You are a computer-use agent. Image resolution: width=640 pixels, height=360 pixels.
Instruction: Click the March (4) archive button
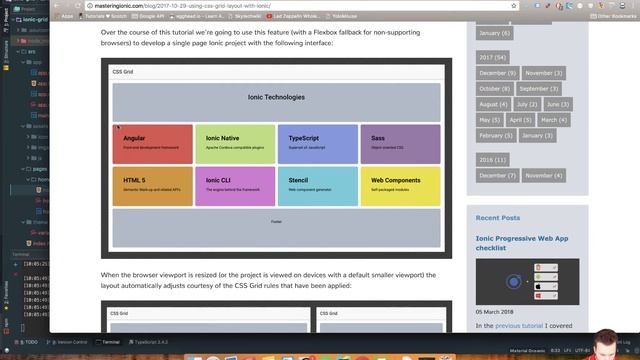click(554, 120)
